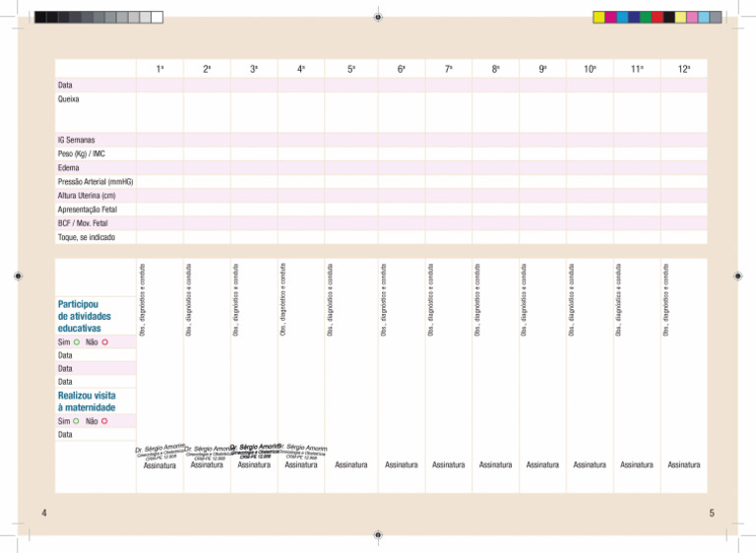
Task: Click the pale yellow swatch in the color bar
Action: (681, 18)
